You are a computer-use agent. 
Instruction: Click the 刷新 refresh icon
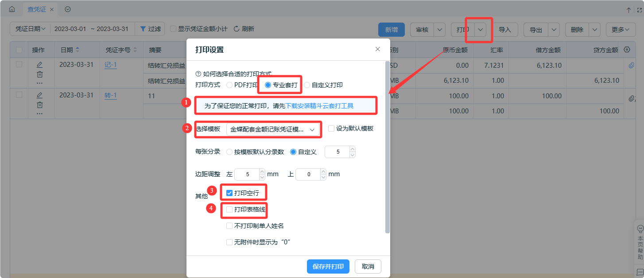click(x=237, y=29)
